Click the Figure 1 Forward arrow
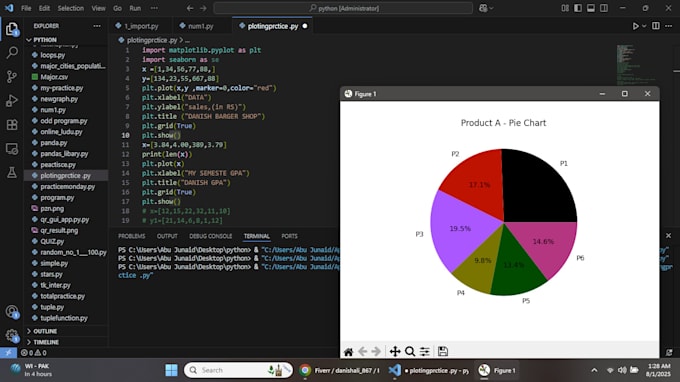 376,352
